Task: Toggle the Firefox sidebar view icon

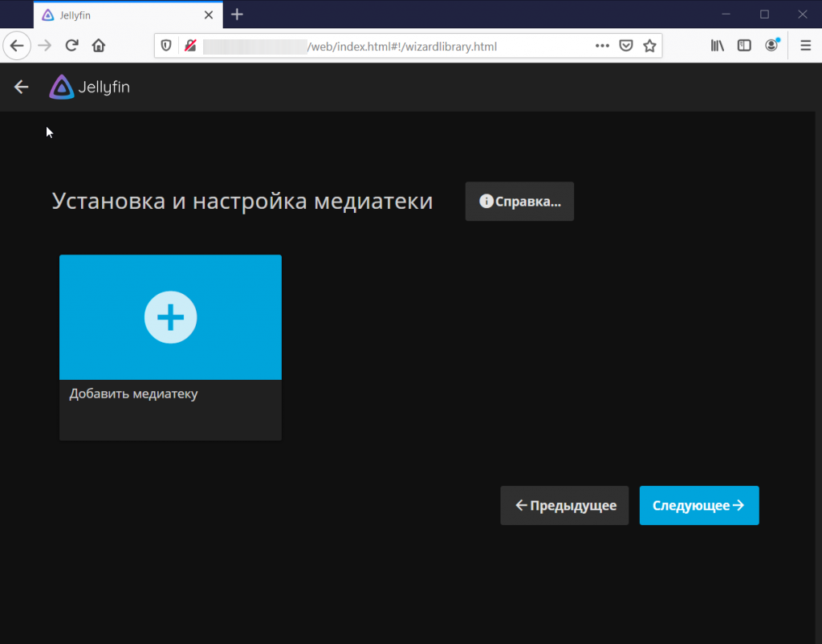Action: click(744, 46)
